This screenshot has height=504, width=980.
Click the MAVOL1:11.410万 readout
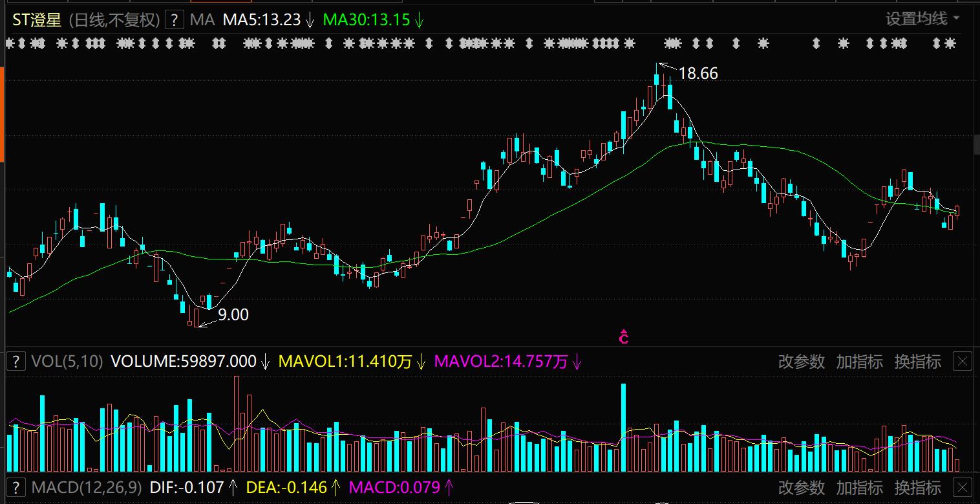(x=345, y=361)
